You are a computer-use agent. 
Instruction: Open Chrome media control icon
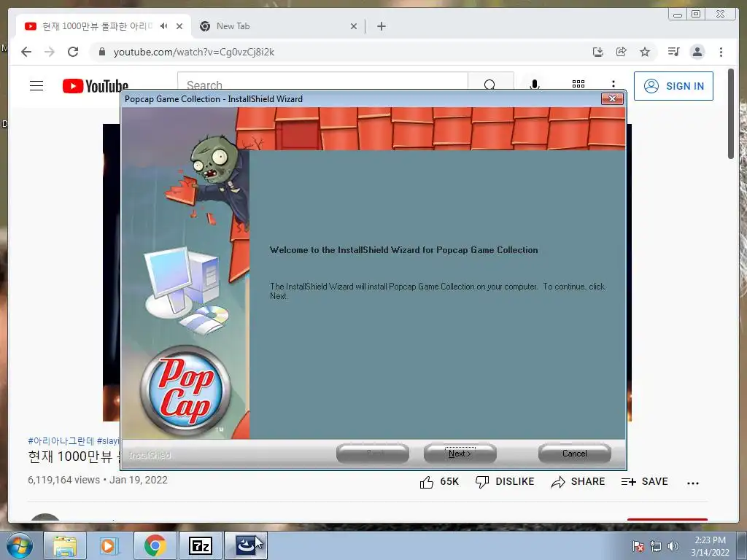(x=673, y=52)
